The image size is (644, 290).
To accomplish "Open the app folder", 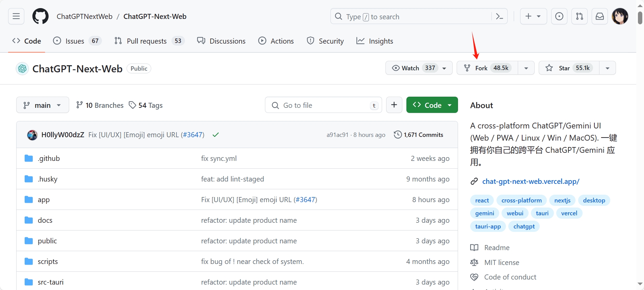I will [x=44, y=199].
